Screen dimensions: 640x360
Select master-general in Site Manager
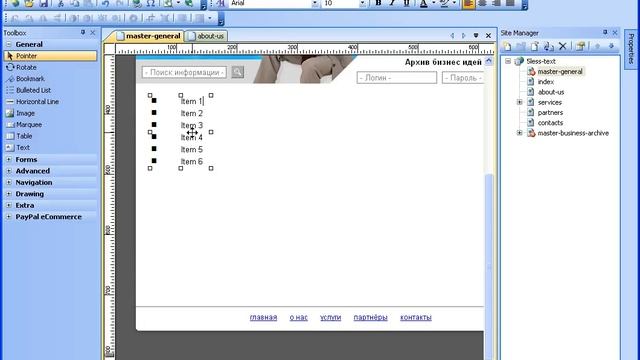coord(560,71)
